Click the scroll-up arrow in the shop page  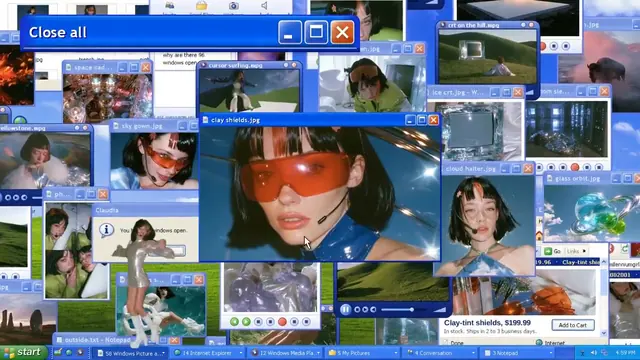(604, 262)
